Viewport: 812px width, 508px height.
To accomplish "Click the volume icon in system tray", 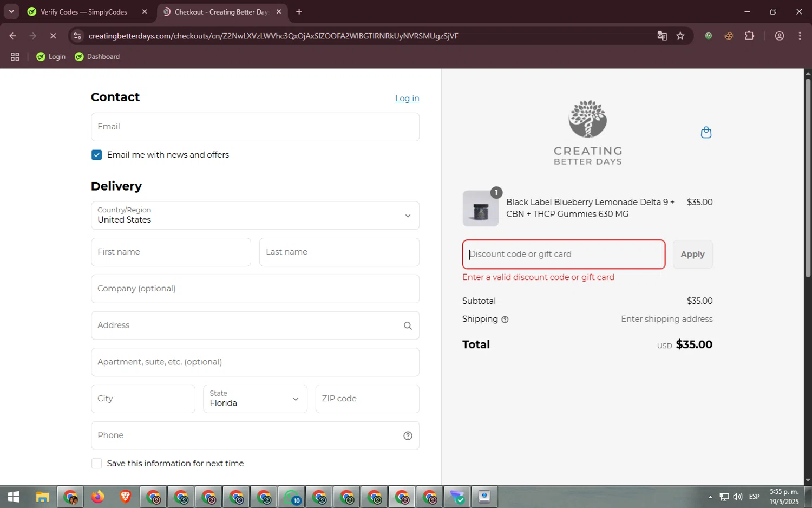I will click(737, 497).
